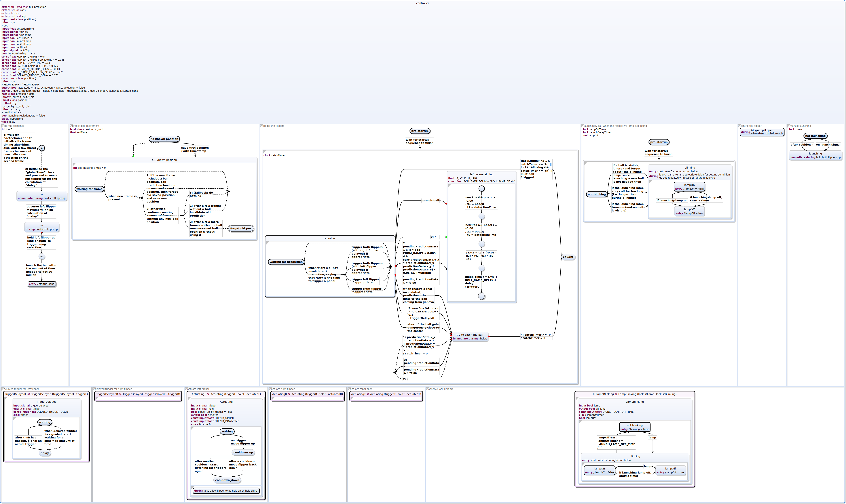Viewport: 846px width, 504px height.
Task: Click the "controller" diagram title
Action: (423, 3)
